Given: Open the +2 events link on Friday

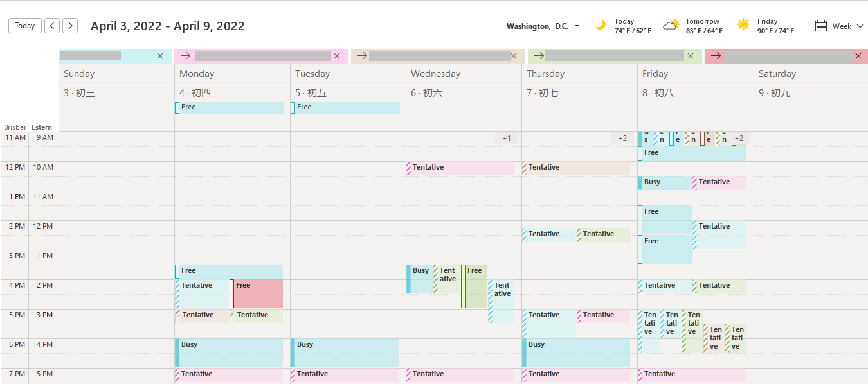Looking at the screenshot, I should (739, 137).
